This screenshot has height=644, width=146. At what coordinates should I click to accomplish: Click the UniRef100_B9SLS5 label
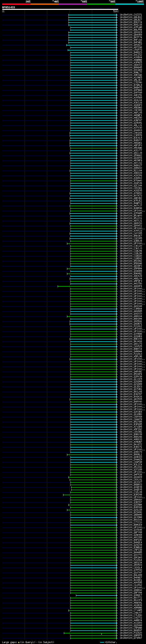(x=131, y=25)
